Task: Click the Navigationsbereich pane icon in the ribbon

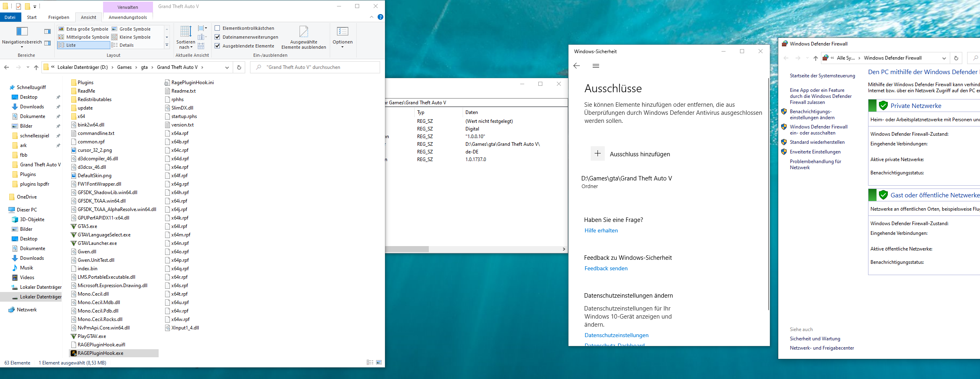Action: [x=22, y=31]
